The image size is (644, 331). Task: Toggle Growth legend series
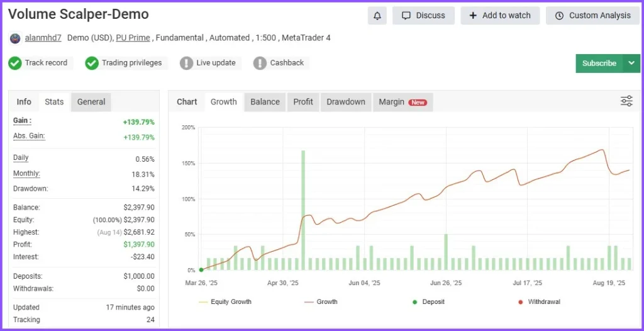[321, 302]
